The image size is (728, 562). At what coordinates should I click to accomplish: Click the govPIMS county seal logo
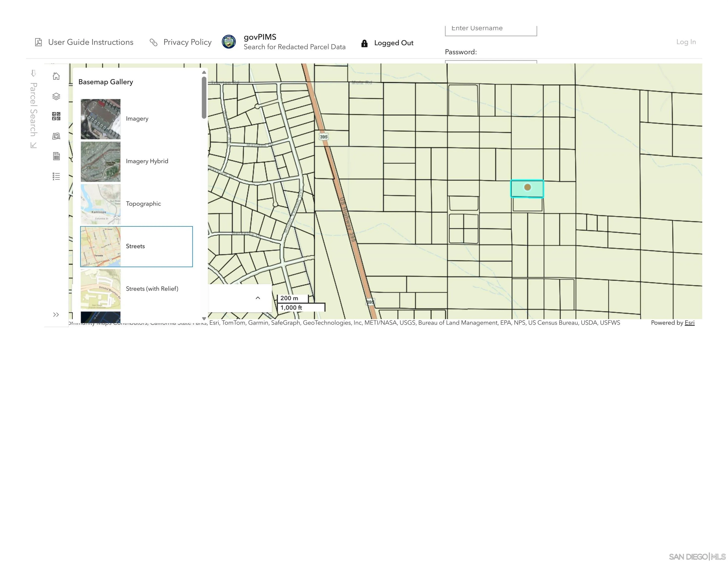pos(229,42)
